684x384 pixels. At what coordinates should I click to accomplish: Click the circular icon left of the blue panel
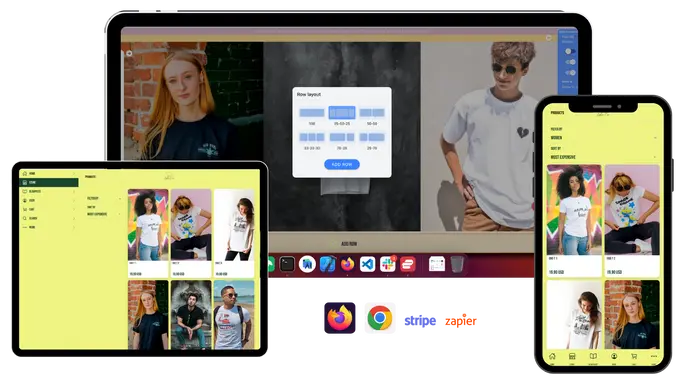(x=549, y=38)
